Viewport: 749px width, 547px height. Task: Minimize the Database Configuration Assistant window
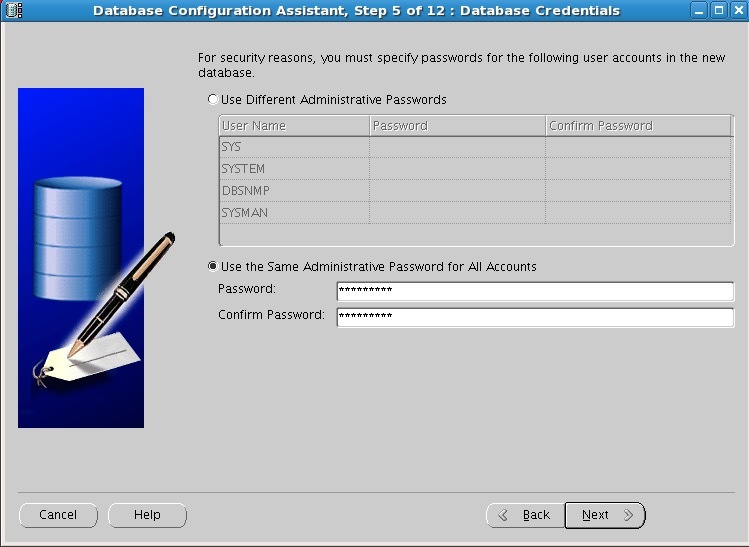pos(699,10)
